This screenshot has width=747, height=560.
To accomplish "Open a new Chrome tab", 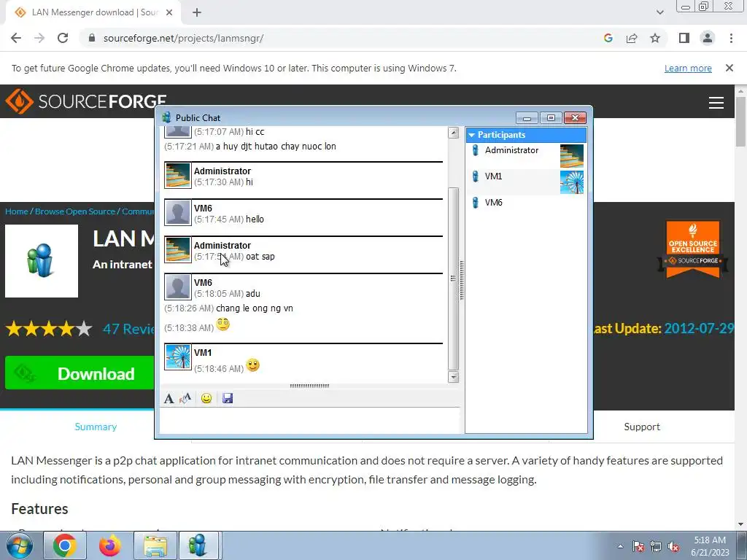I will click(x=197, y=12).
